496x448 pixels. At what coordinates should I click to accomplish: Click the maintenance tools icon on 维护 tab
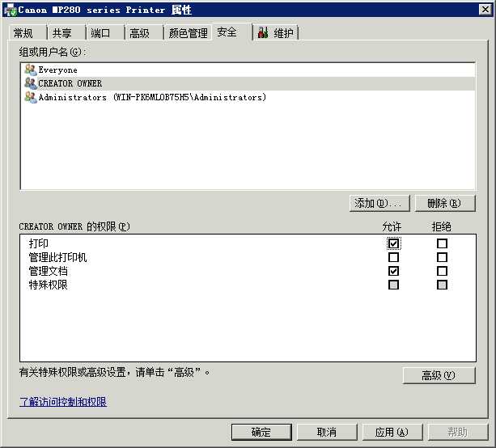(x=263, y=32)
